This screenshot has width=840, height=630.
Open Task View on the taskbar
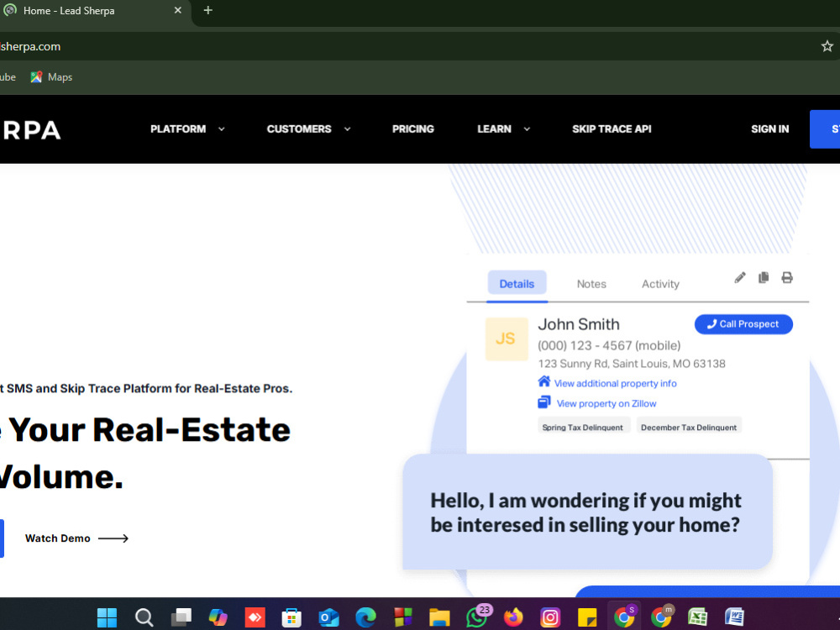(x=181, y=617)
